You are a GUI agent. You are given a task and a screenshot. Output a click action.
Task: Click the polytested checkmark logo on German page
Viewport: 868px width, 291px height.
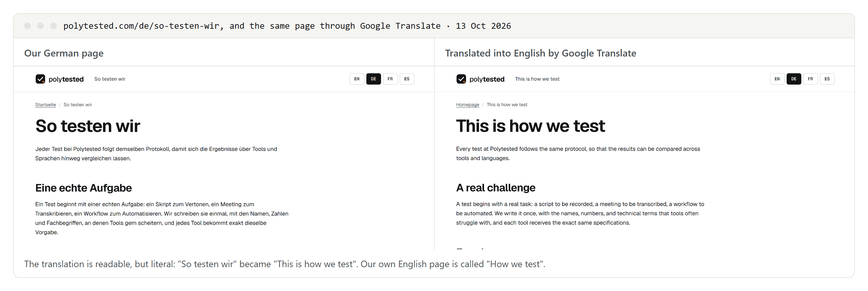click(x=41, y=79)
